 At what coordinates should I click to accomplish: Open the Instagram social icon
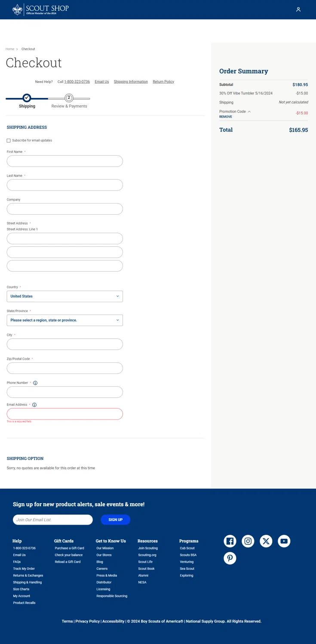pyautogui.click(x=248, y=541)
